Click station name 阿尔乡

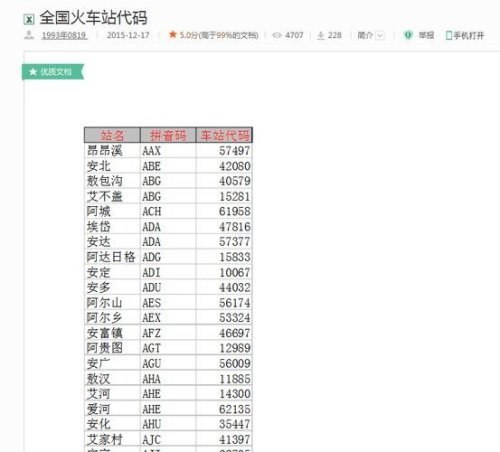(105, 317)
